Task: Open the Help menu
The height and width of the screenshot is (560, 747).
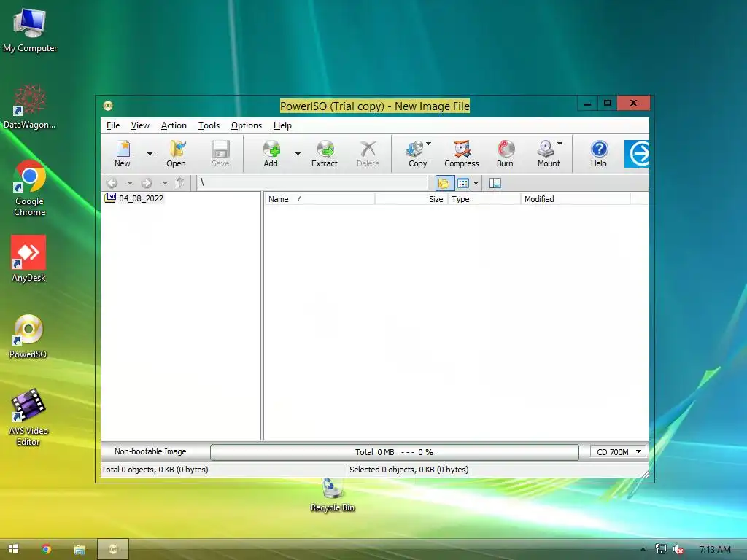Action: [x=282, y=125]
